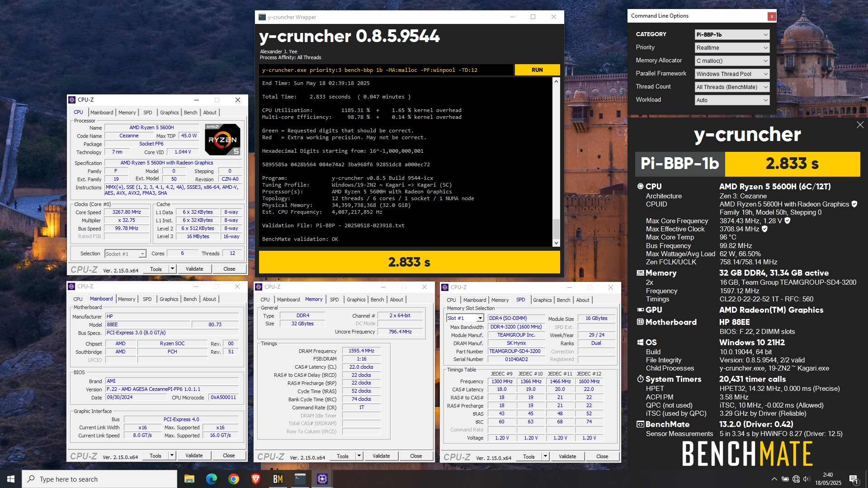Open network settings from tray globe icon

tap(796, 479)
